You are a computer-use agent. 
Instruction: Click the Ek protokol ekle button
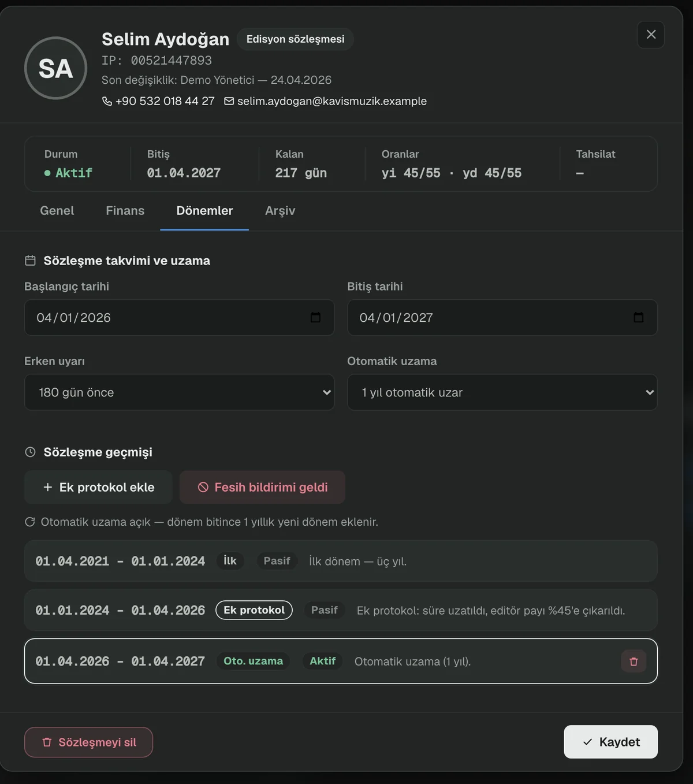[98, 487]
